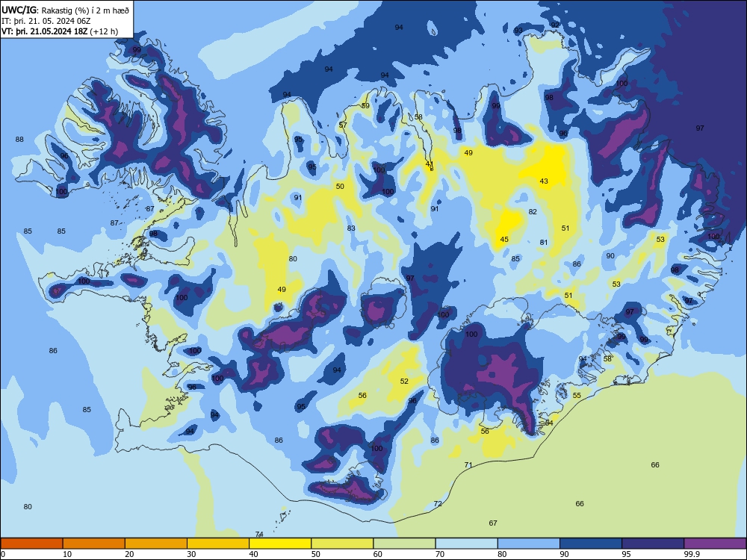
Task: Click the legend label '10'
Action: (x=67, y=554)
